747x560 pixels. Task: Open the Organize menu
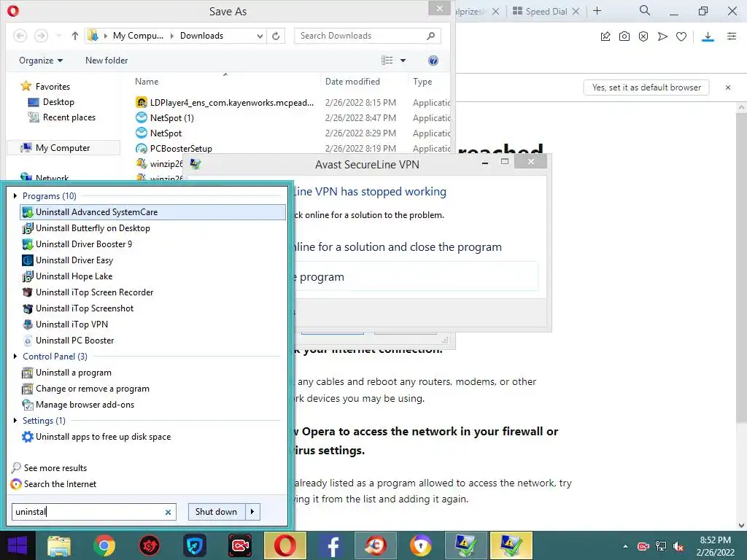click(41, 61)
